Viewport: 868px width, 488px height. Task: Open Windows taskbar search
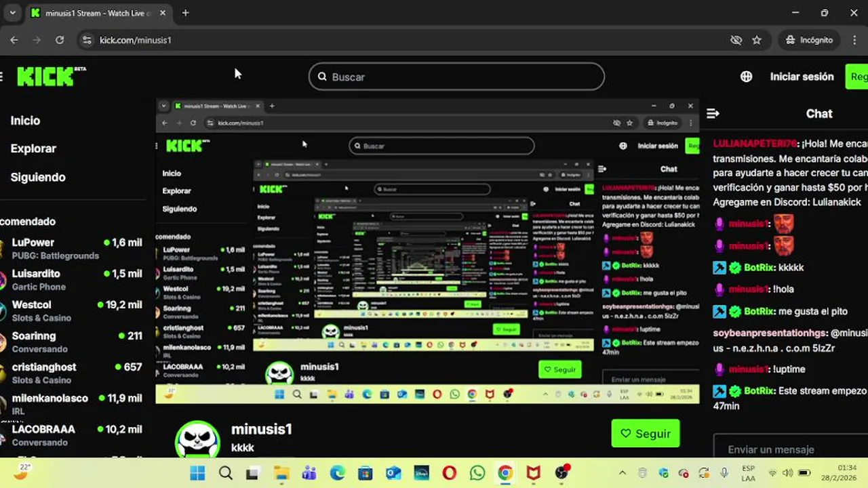[225, 472]
